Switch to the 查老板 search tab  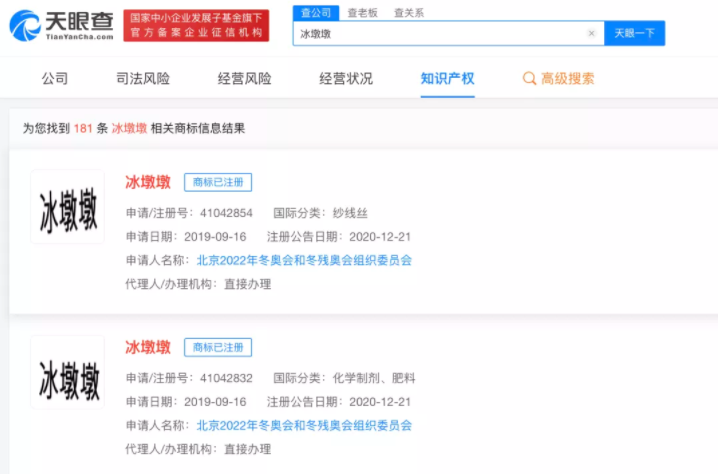362,13
